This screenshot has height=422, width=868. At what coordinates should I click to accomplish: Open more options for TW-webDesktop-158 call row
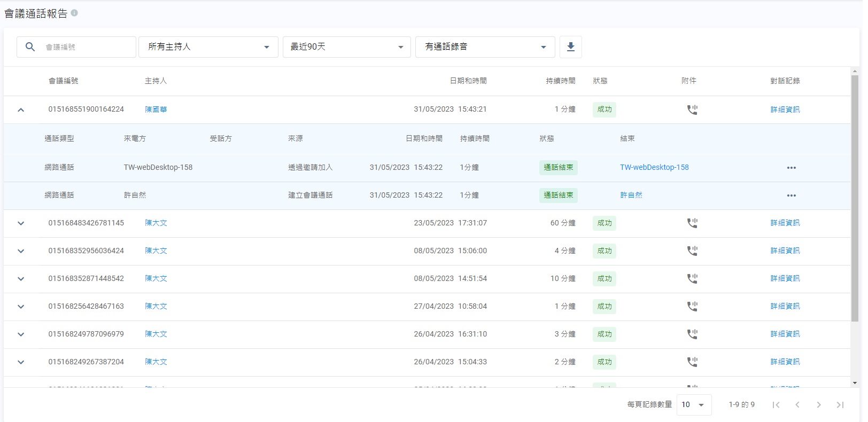point(791,168)
